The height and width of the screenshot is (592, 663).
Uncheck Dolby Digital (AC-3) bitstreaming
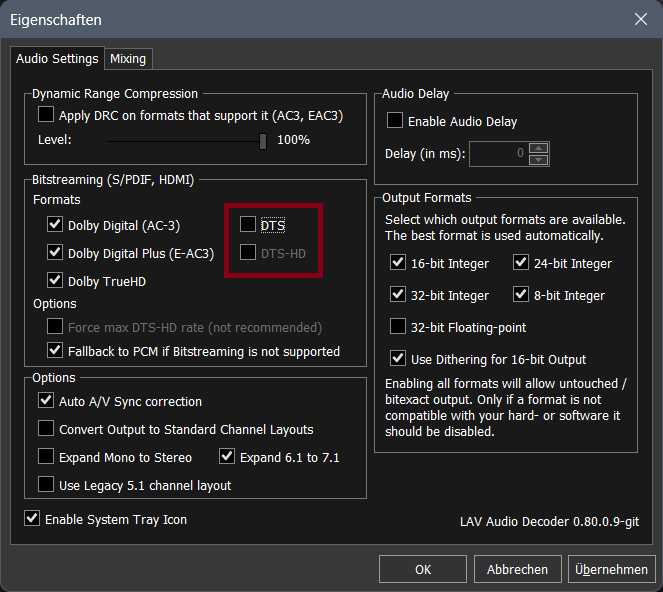pos(55,225)
